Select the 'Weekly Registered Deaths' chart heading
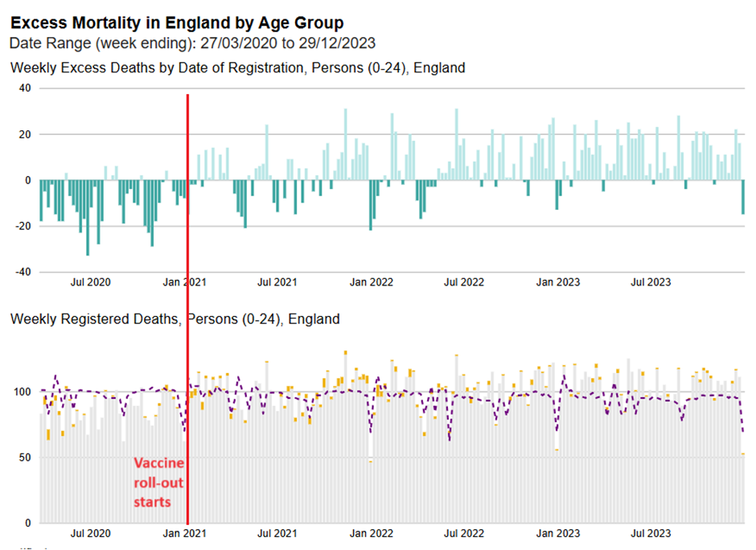The height and width of the screenshot is (550, 756). pyautogui.click(x=175, y=319)
